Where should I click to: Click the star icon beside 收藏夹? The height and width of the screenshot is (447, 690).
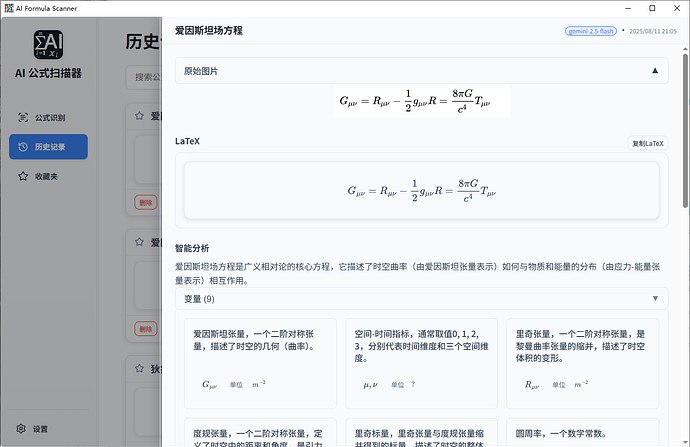(x=23, y=176)
